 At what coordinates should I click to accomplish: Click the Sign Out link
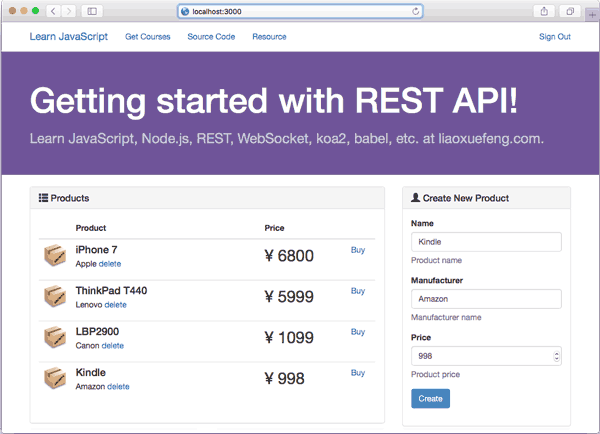pyautogui.click(x=554, y=37)
